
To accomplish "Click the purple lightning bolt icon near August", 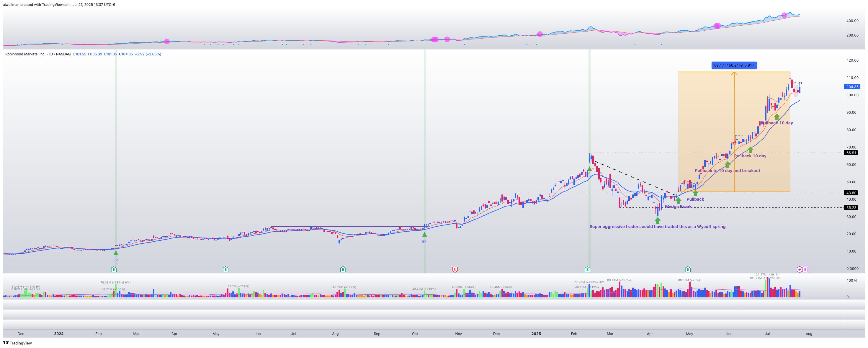I will 799,269.
